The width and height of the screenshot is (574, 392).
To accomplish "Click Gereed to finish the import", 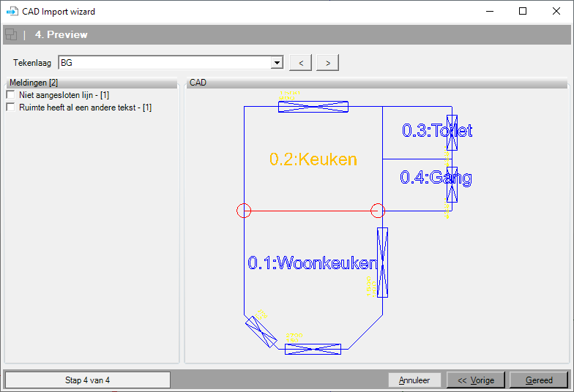I will pos(539,380).
